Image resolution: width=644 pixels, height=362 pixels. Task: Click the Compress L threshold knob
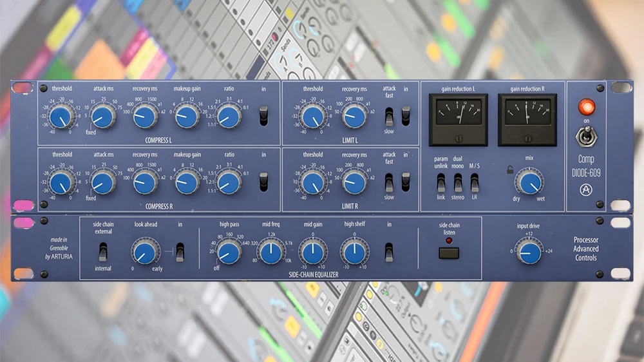(62, 117)
